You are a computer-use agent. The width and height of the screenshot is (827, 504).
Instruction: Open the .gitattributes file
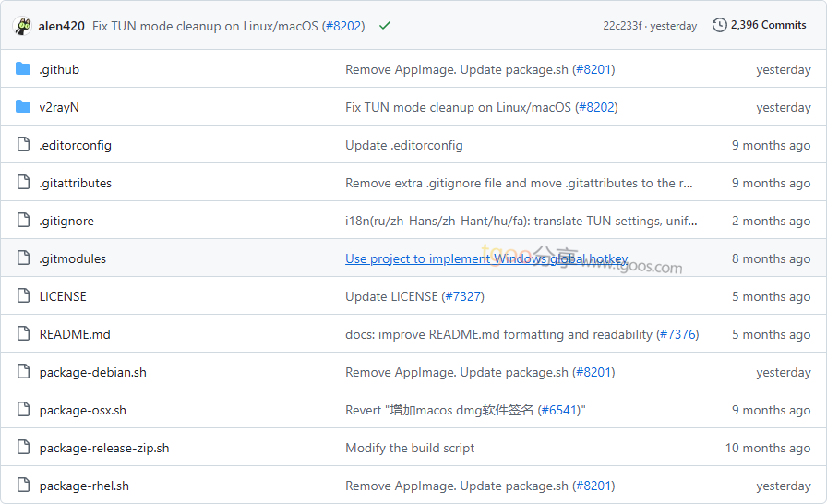pos(76,183)
